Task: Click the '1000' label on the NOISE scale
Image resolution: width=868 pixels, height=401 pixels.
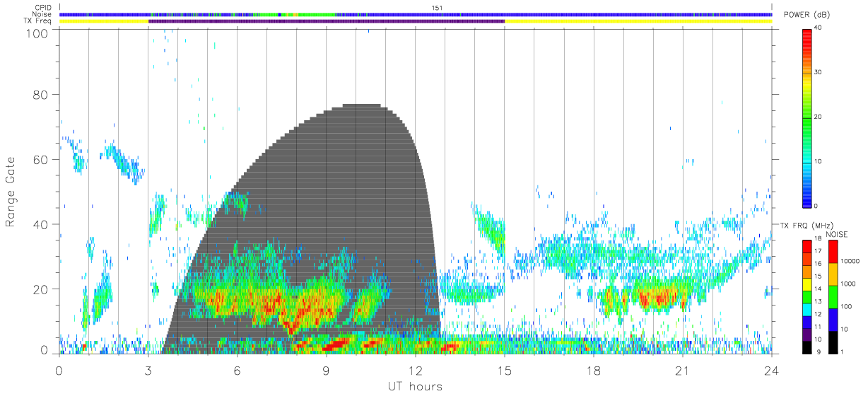Action: tap(849, 284)
